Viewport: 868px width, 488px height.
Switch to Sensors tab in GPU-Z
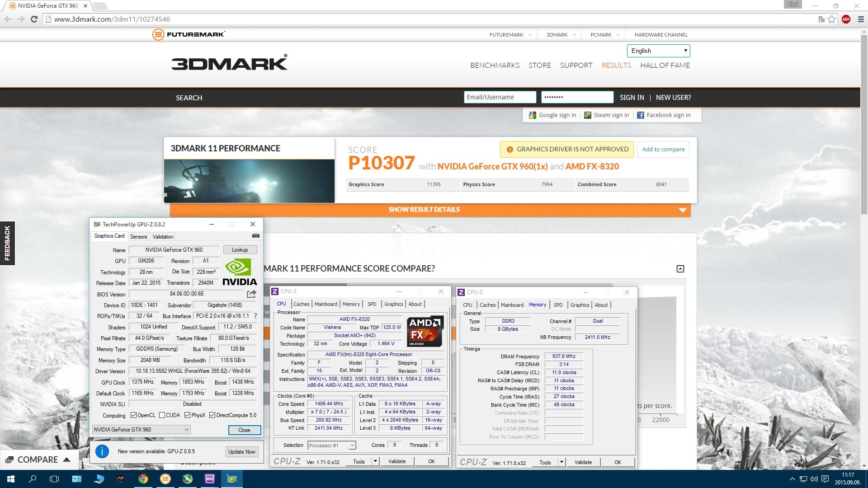pos(138,237)
